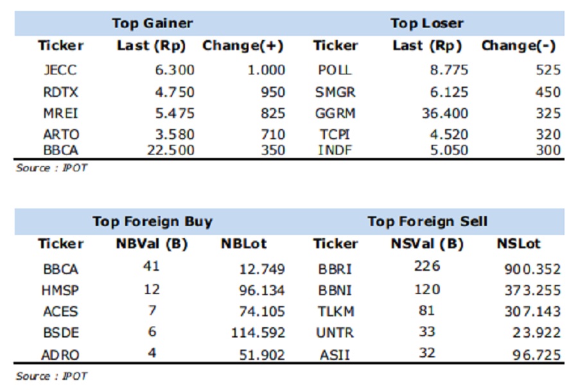This screenshot has width=578, height=392.
Task: Select the ARTO ticker cell
Action: tap(60, 135)
